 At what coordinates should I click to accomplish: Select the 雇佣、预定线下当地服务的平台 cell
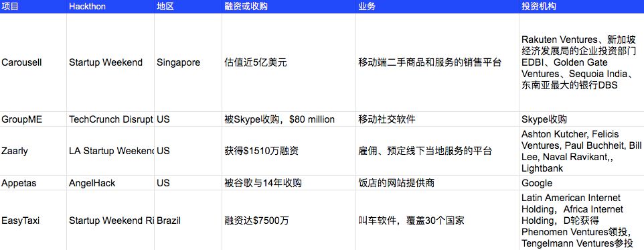coord(437,151)
